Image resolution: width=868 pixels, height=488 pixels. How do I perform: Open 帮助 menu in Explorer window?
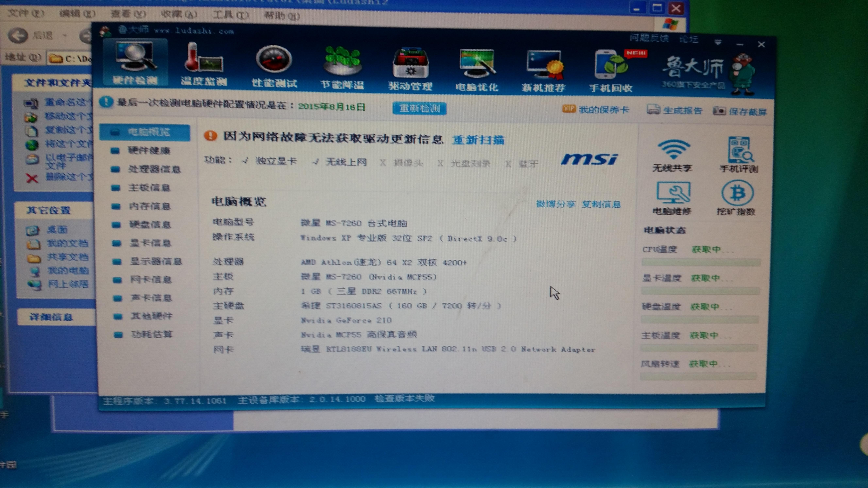[x=282, y=16]
